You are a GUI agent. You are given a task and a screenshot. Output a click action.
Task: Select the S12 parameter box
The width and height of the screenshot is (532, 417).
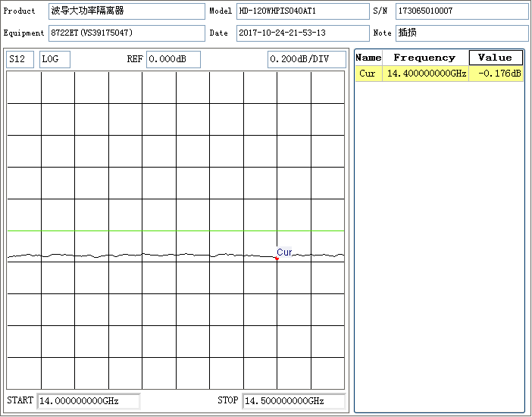[x=20, y=59]
